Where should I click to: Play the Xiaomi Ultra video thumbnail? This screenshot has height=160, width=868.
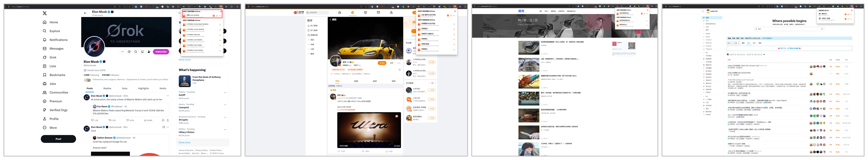point(369,130)
